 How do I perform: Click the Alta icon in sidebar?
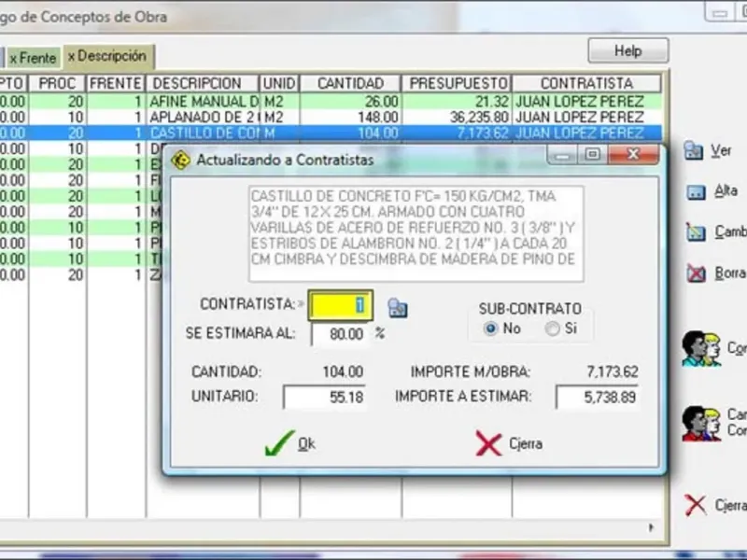696,192
